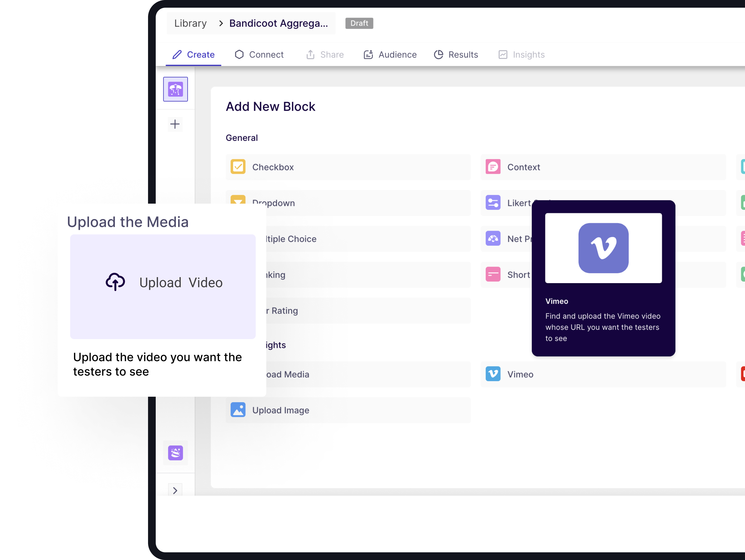Click the share arrow icon
Viewport: 745px width, 560px height.
pos(310,55)
